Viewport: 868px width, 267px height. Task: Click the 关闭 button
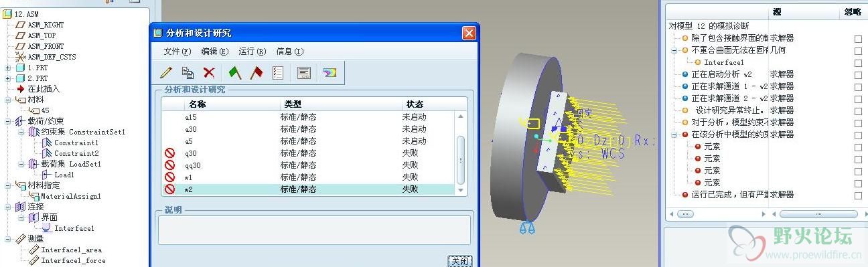pos(459,261)
